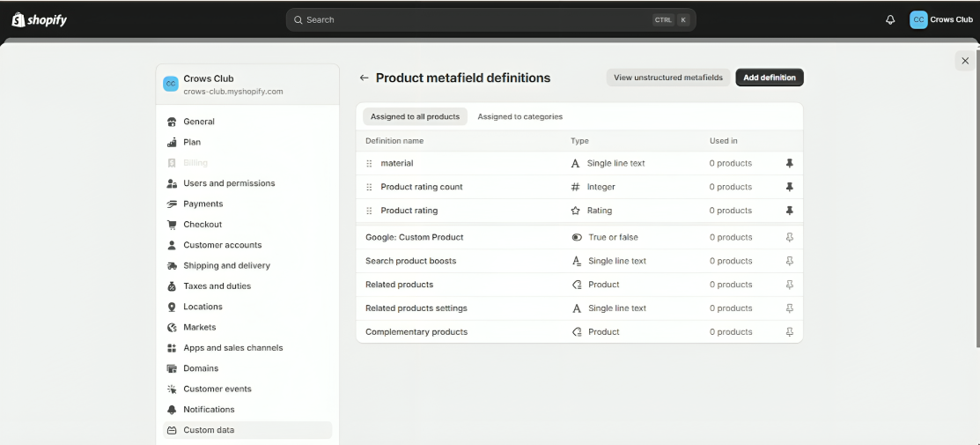Unpin the material definition

pyautogui.click(x=790, y=163)
